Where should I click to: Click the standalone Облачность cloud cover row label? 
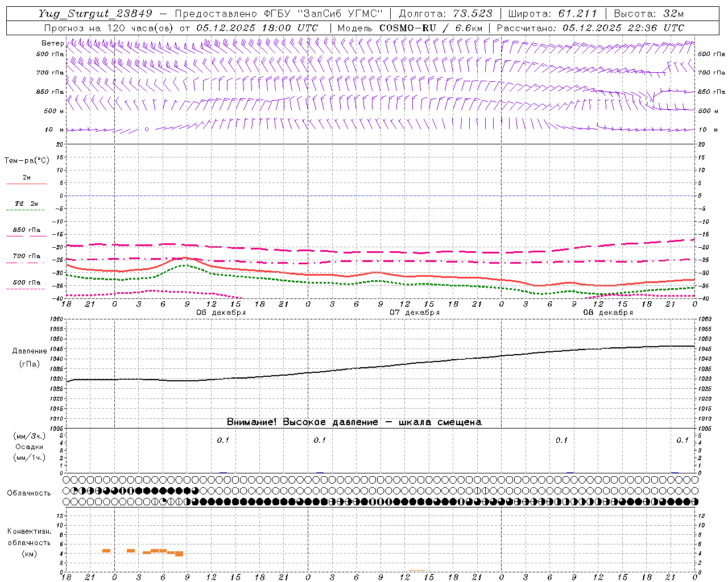[x=29, y=493]
